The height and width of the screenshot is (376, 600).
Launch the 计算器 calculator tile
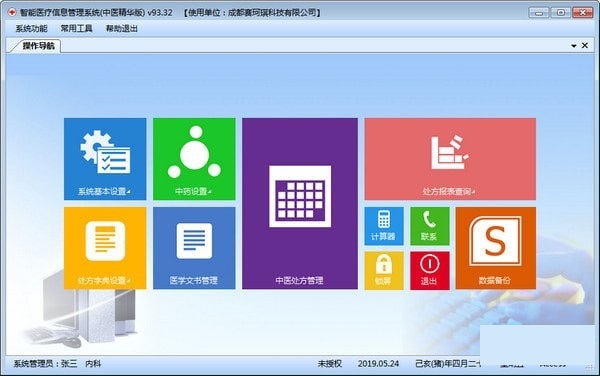[384, 226]
